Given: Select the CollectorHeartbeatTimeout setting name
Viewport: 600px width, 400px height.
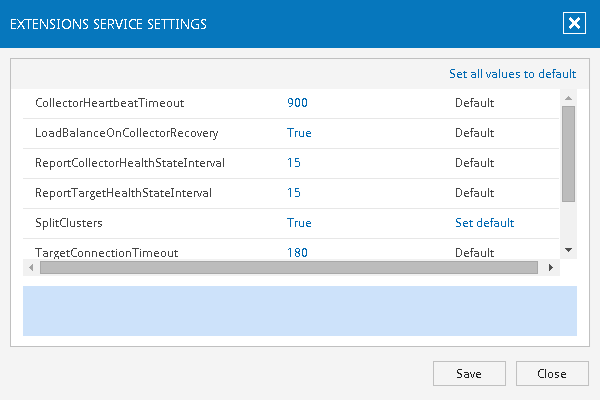Looking at the screenshot, I should pyautogui.click(x=109, y=103).
